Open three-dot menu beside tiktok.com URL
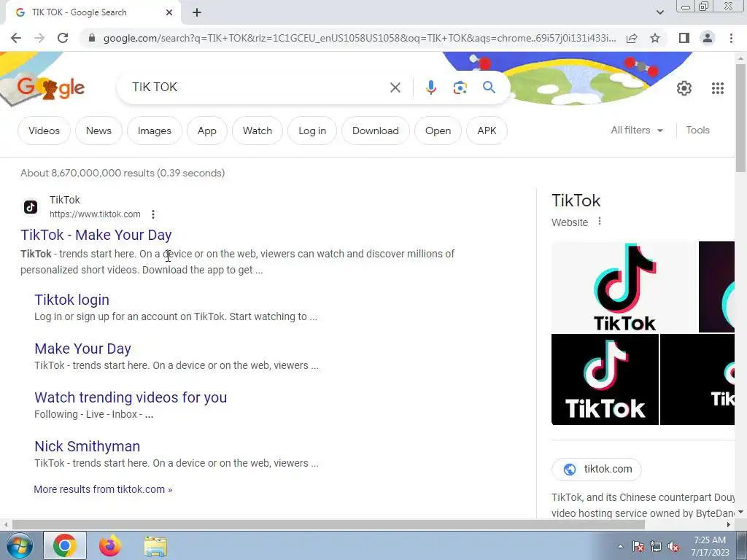Viewport: 747px width, 560px height. click(x=153, y=214)
